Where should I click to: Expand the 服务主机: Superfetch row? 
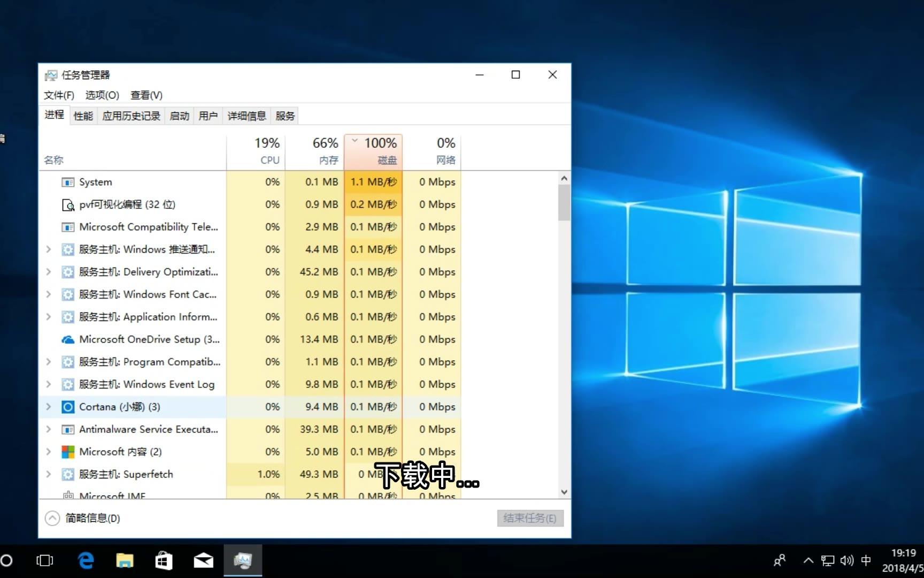click(x=49, y=475)
